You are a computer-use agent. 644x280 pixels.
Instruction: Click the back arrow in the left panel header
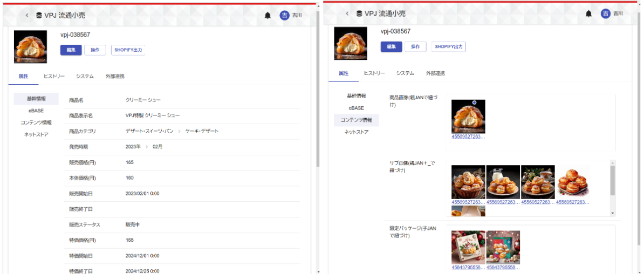27,16
